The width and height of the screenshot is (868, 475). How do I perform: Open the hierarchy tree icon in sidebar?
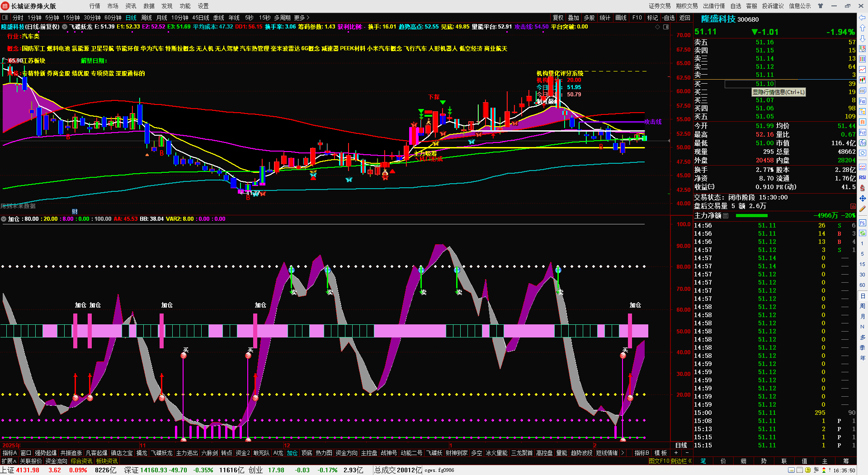tap(863, 112)
